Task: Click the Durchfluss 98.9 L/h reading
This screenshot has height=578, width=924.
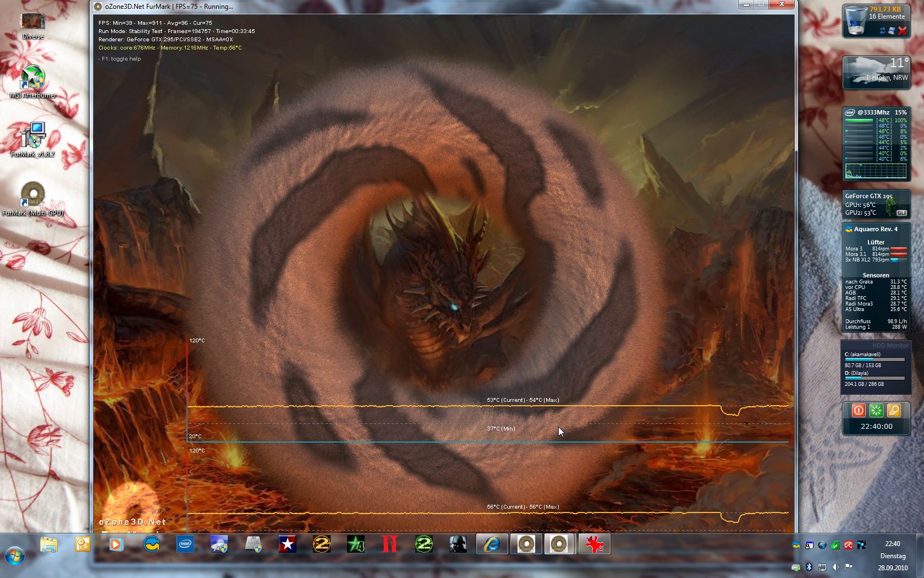Action: tap(876, 321)
